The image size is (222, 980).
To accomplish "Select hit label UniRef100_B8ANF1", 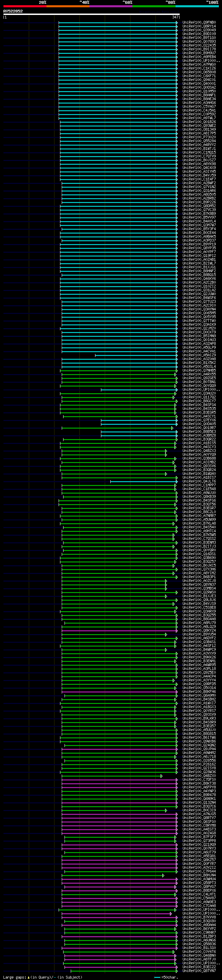I will click(199, 95).
